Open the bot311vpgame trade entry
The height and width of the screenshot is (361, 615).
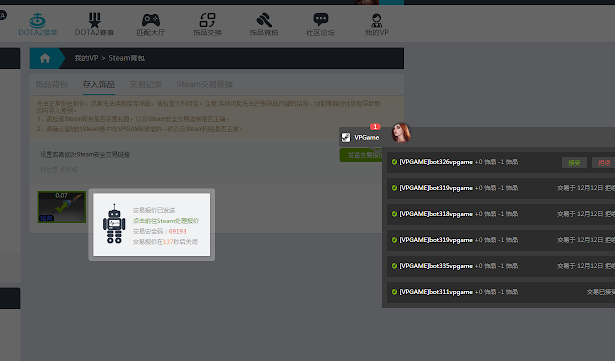(x=501, y=292)
